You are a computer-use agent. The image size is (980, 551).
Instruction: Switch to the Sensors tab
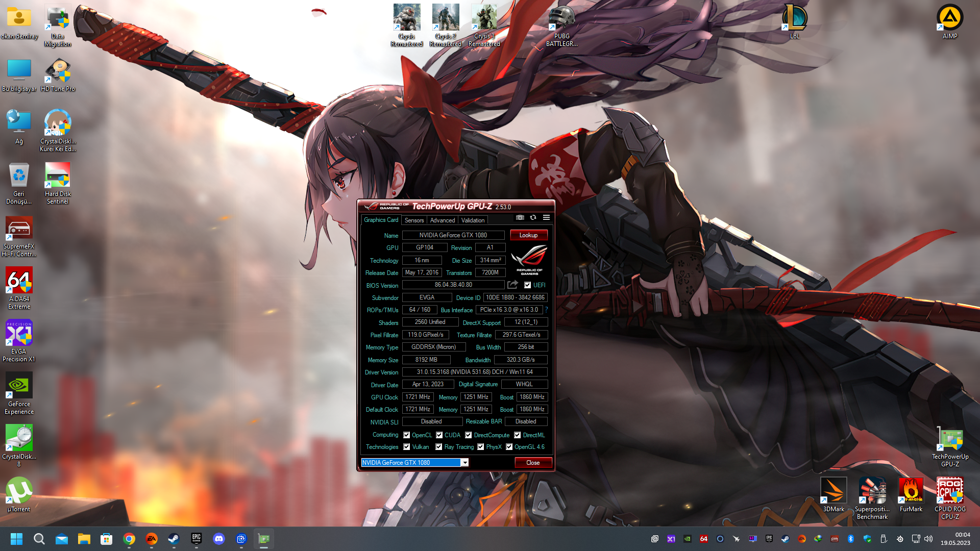click(x=414, y=220)
